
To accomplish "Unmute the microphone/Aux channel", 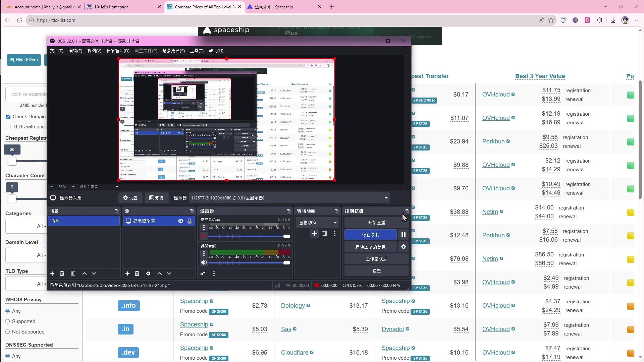I will pos(204,236).
